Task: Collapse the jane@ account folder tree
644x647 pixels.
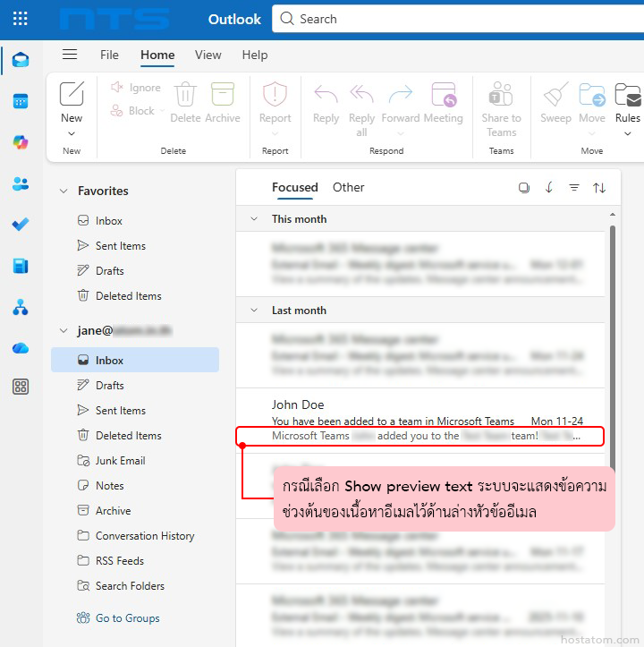Action: 64,330
